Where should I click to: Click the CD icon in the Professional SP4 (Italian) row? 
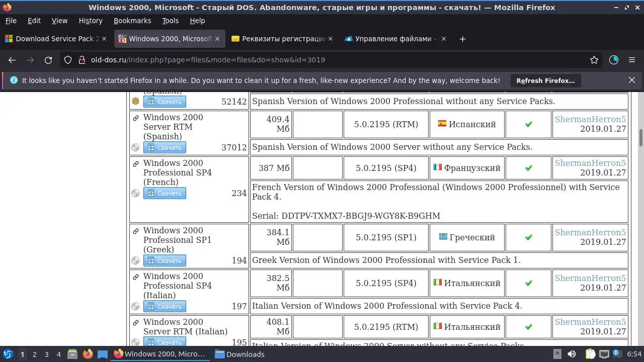click(135, 306)
